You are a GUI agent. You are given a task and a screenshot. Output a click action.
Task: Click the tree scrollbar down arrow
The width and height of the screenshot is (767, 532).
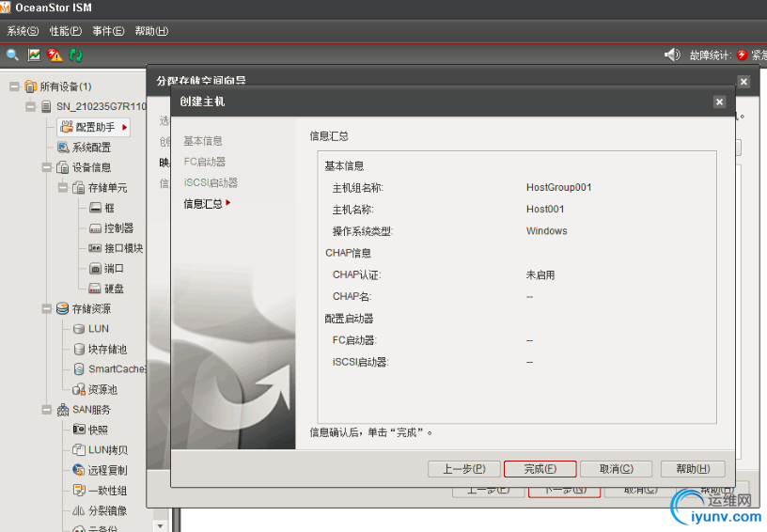point(160,526)
